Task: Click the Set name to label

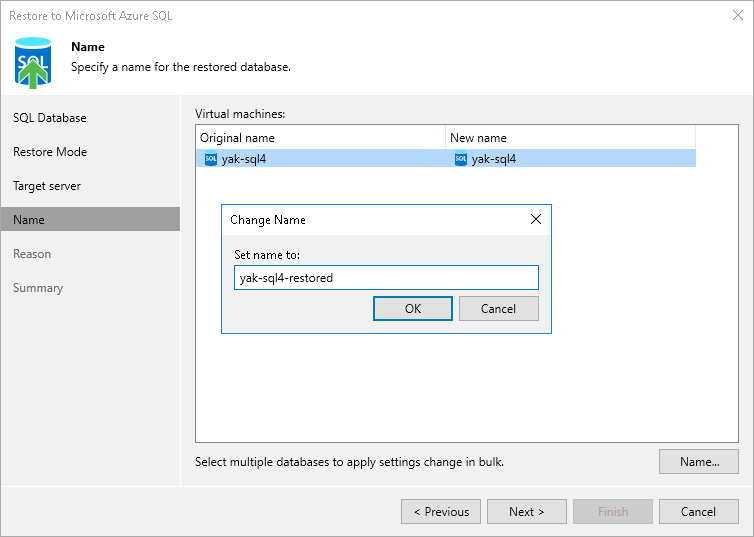Action: [267, 255]
